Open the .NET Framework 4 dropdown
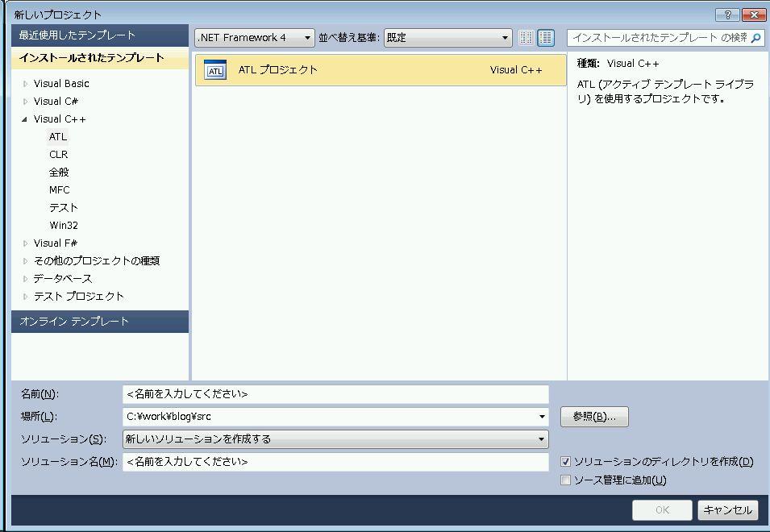The width and height of the screenshot is (770, 532). tap(254, 38)
